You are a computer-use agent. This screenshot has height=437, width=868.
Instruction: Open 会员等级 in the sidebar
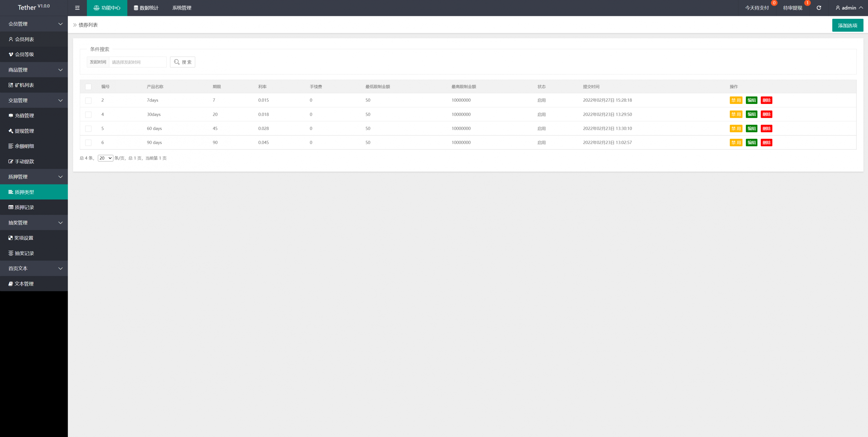tap(24, 54)
